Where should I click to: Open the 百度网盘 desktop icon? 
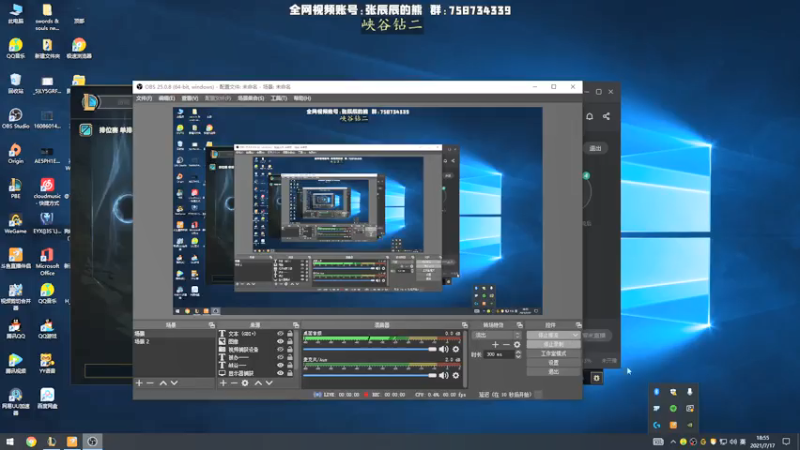click(x=47, y=398)
